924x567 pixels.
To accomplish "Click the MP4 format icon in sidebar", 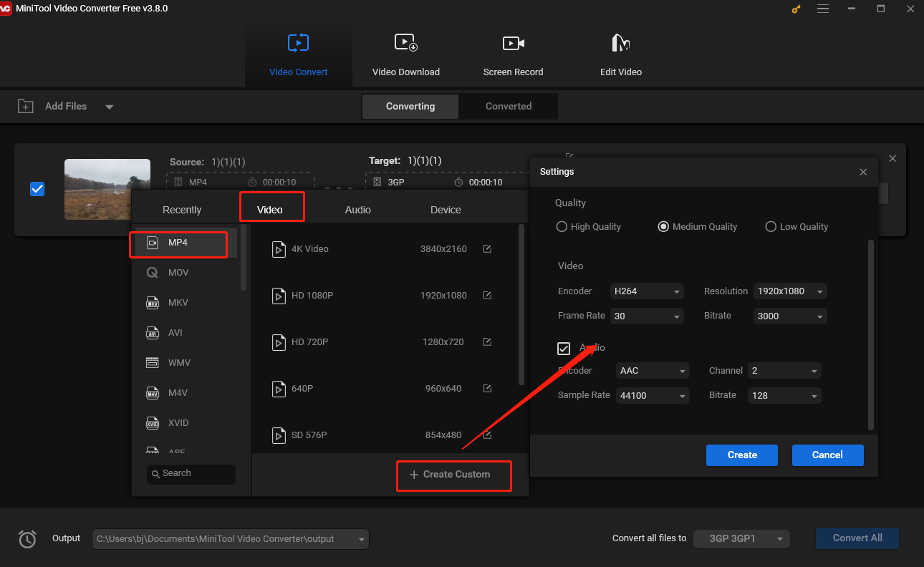I will [153, 243].
